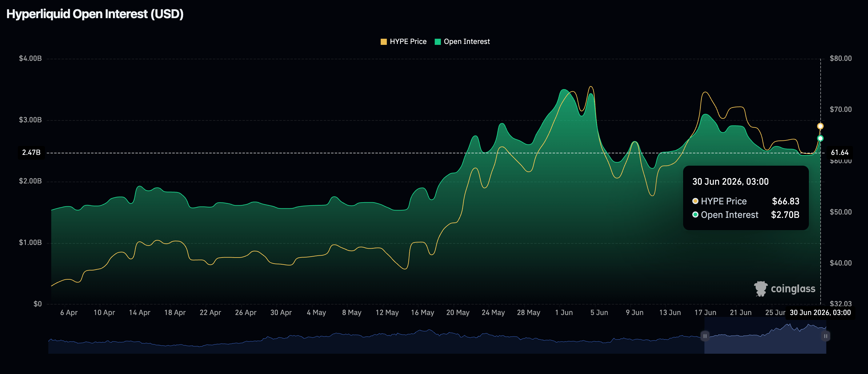The image size is (868, 374).
Task: Click the 61.64 crosshair price label
Action: [x=839, y=152]
